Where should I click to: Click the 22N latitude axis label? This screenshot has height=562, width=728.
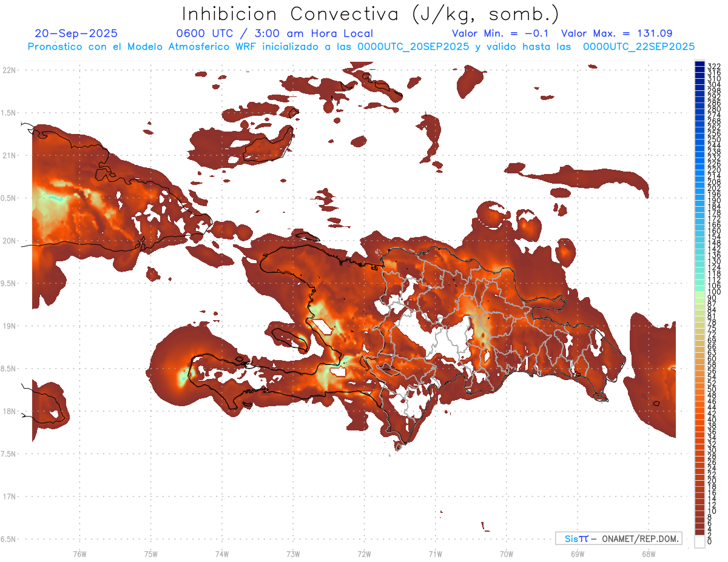pyautogui.click(x=9, y=70)
